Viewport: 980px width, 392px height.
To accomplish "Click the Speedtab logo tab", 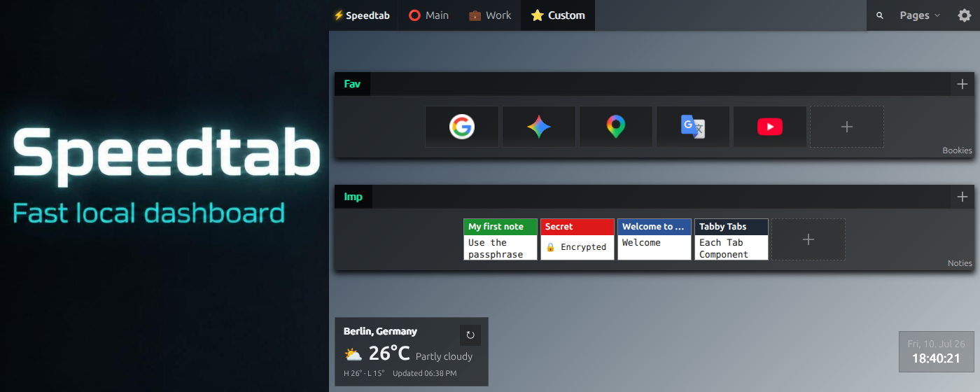I will click(362, 15).
